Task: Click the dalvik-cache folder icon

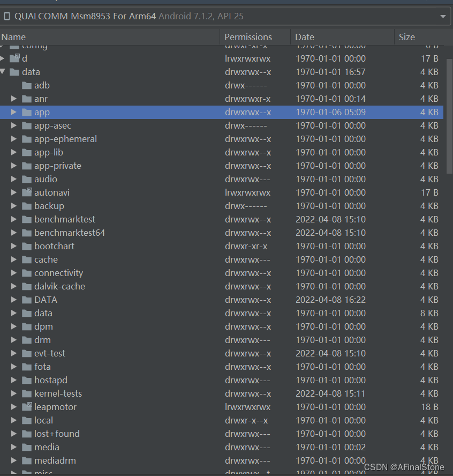Action: (x=27, y=286)
